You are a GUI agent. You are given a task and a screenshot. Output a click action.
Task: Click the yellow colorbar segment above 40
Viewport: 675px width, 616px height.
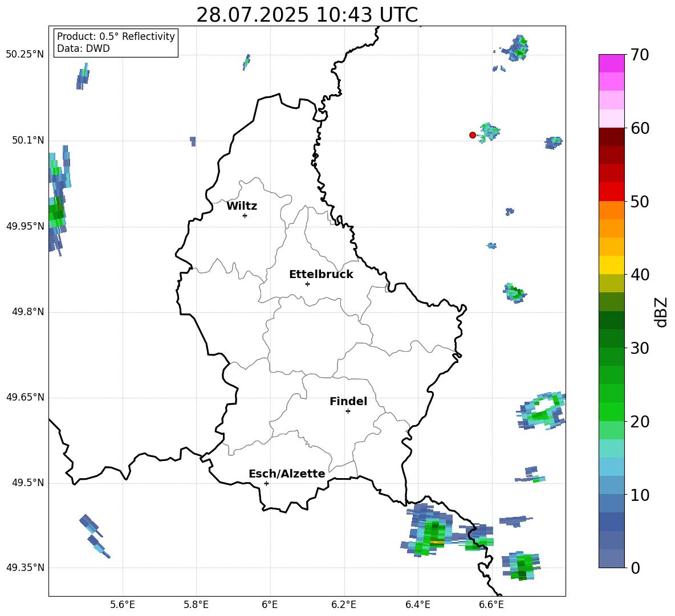pos(612,265)
